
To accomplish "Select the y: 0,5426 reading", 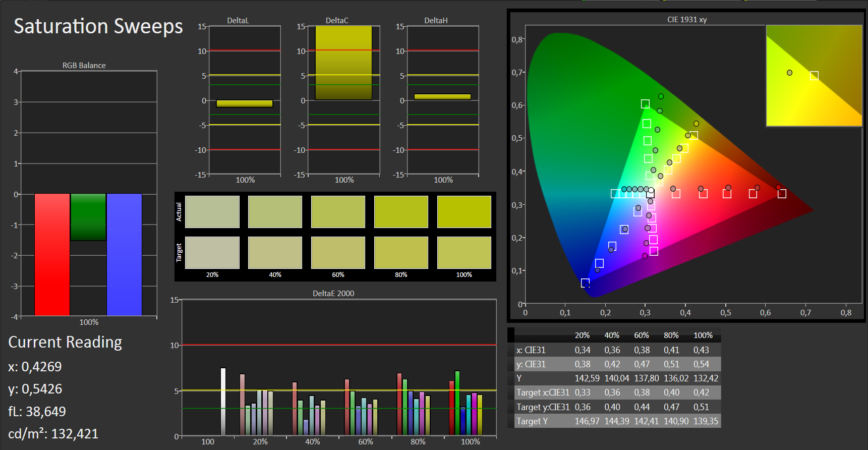I will coord(35,389).
